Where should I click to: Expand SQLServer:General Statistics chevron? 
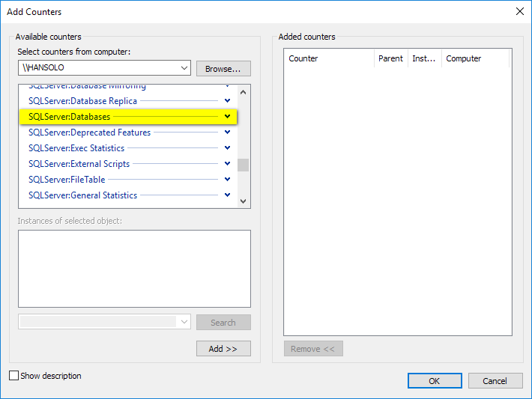coord(227,195)
